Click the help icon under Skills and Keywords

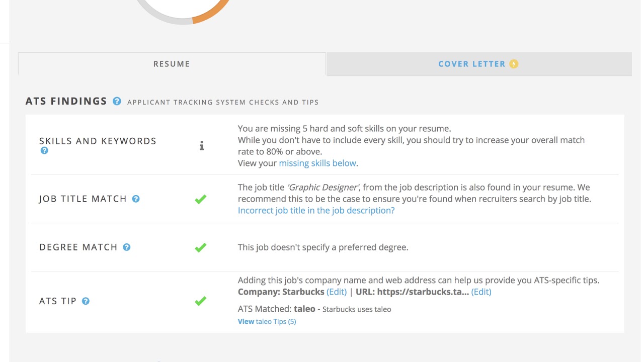click(44, 150)
